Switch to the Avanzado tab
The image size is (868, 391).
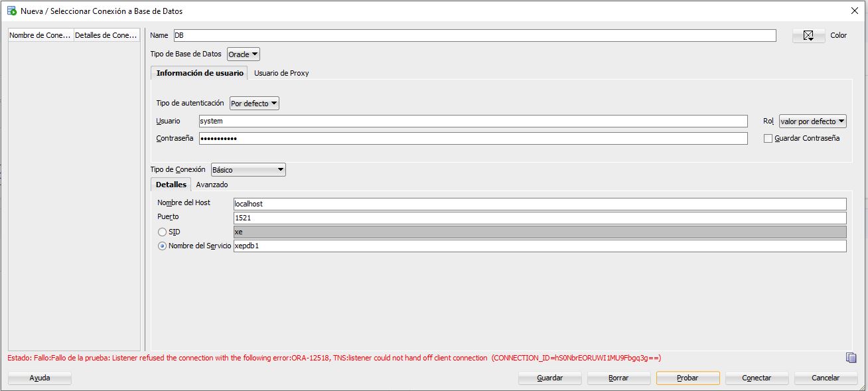tap(212, 185)
